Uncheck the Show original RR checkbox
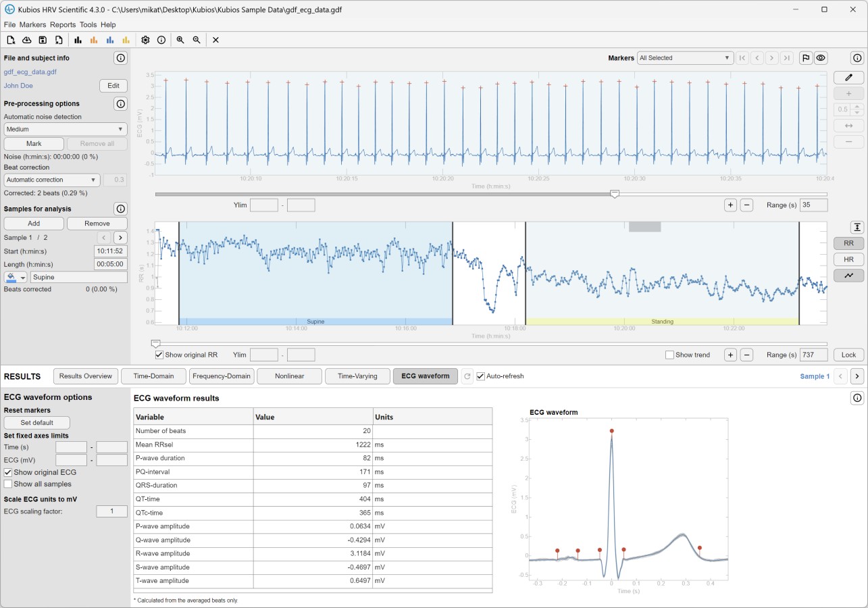The image size is (868, 608). click(x=159, y=355)
